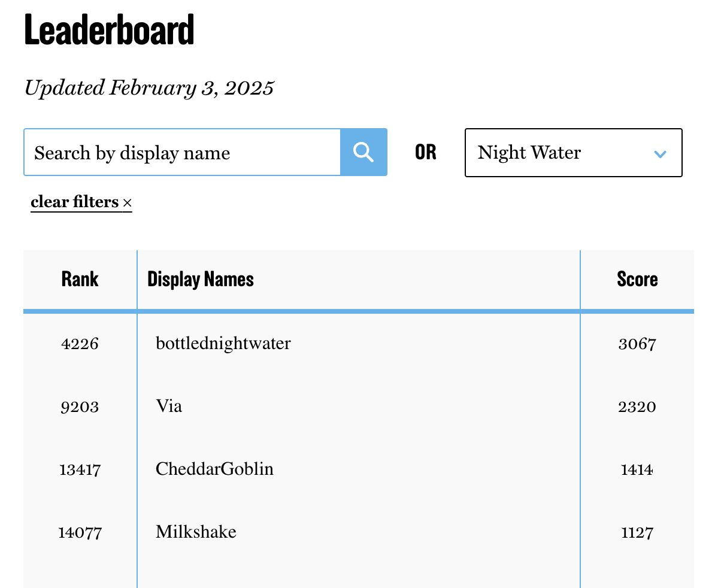The image size is (721, 588).
Task: Click the blue chevron on Night Water dropdown
Action: pos(660,154)
